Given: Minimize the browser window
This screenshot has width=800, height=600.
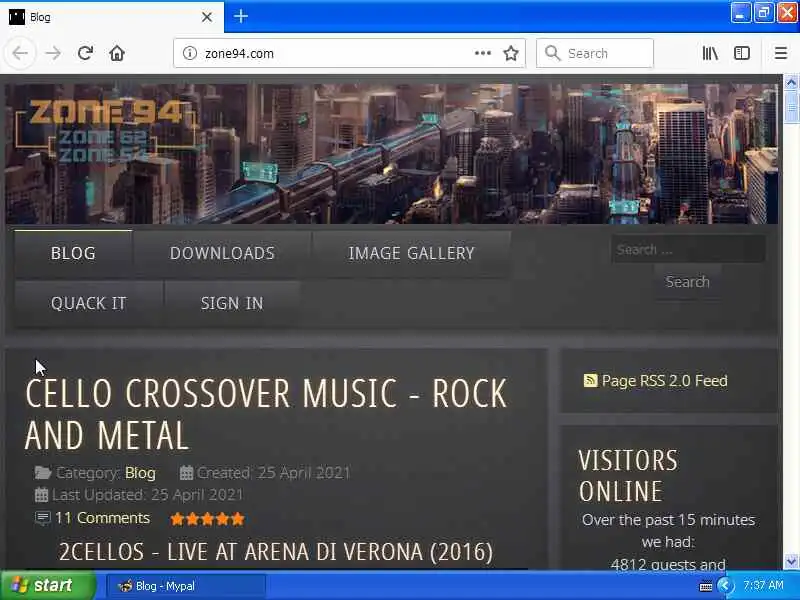Looking at the screenshot, I should pyautogui.click(x=740, y=13).
